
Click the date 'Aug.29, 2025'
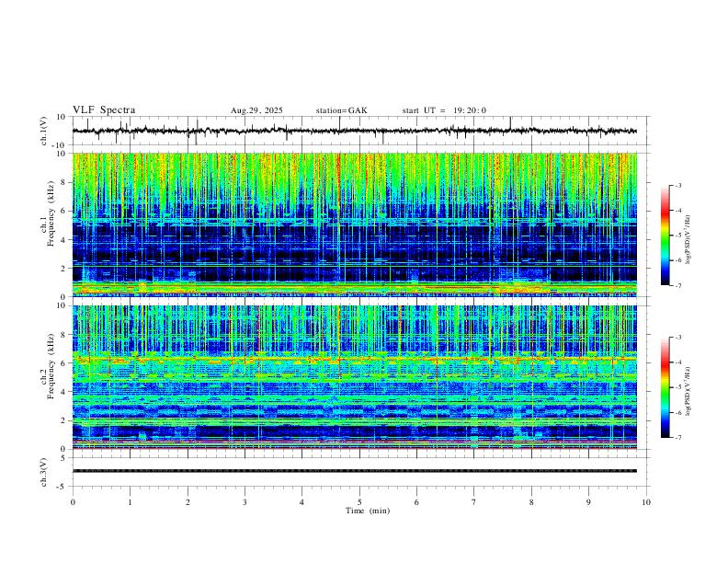coord(256,110)
